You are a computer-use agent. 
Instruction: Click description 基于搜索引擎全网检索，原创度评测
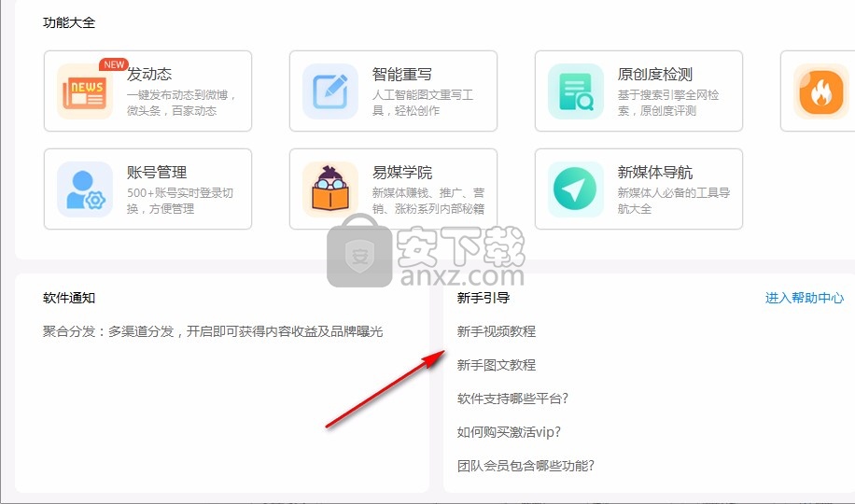668,103
